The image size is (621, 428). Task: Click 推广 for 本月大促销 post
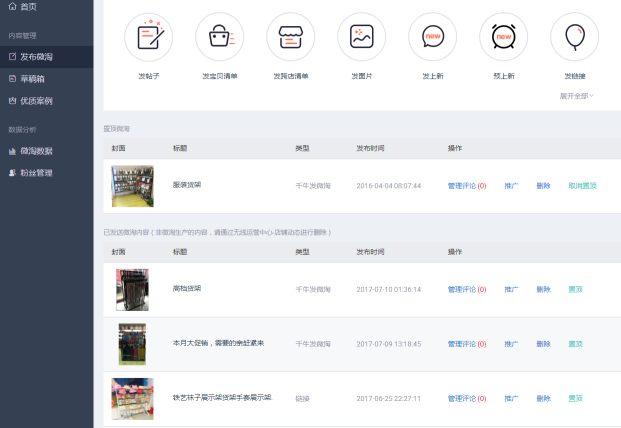pyautogui.click(x=511, y=344)
